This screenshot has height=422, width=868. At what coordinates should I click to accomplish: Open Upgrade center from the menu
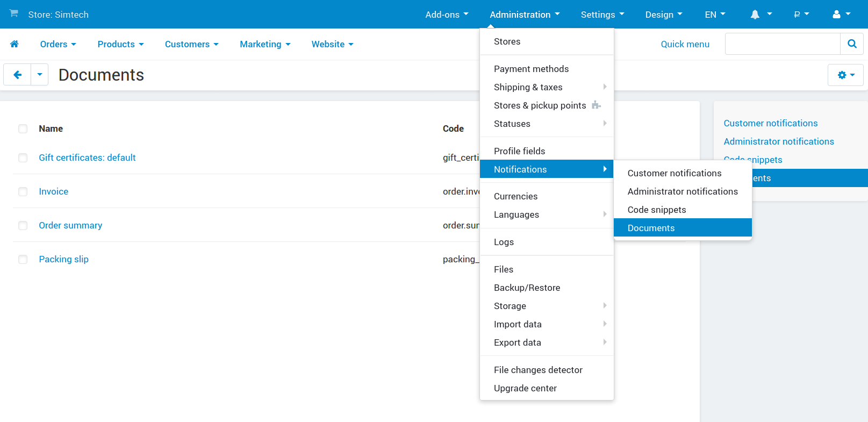click(547, 388)
